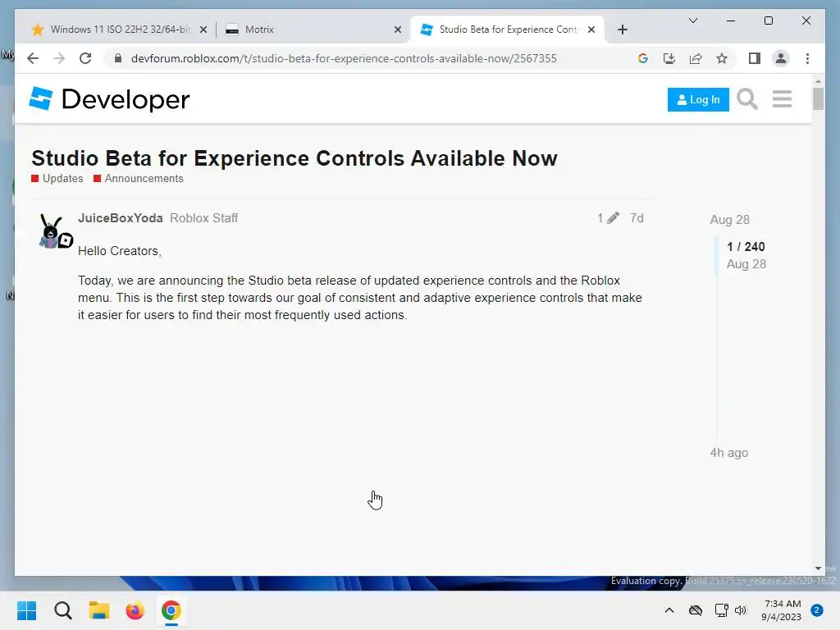Click the Roblox Developer logo

tap(110, 99)
